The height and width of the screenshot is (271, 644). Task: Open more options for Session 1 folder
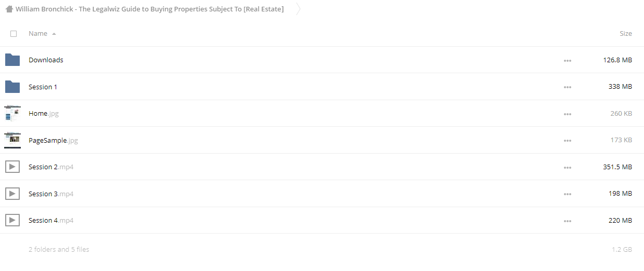(x=567, y=87)
